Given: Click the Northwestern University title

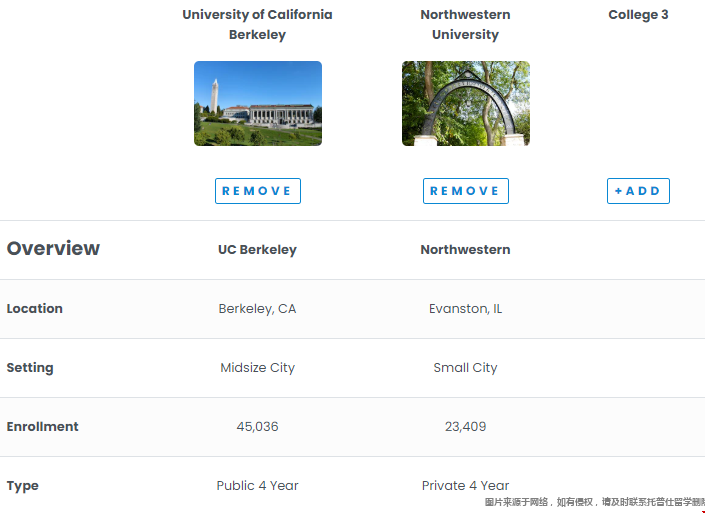Looking at the screenshot, I should (x=465, y=24).
